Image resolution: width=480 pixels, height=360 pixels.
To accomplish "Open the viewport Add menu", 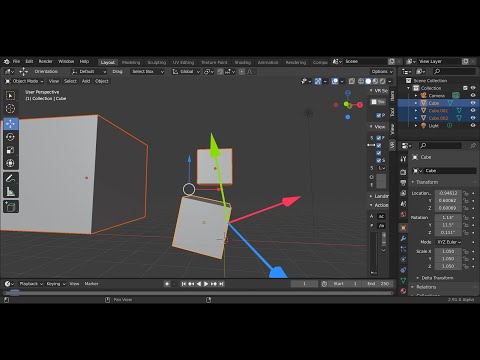I will point(86,81).
